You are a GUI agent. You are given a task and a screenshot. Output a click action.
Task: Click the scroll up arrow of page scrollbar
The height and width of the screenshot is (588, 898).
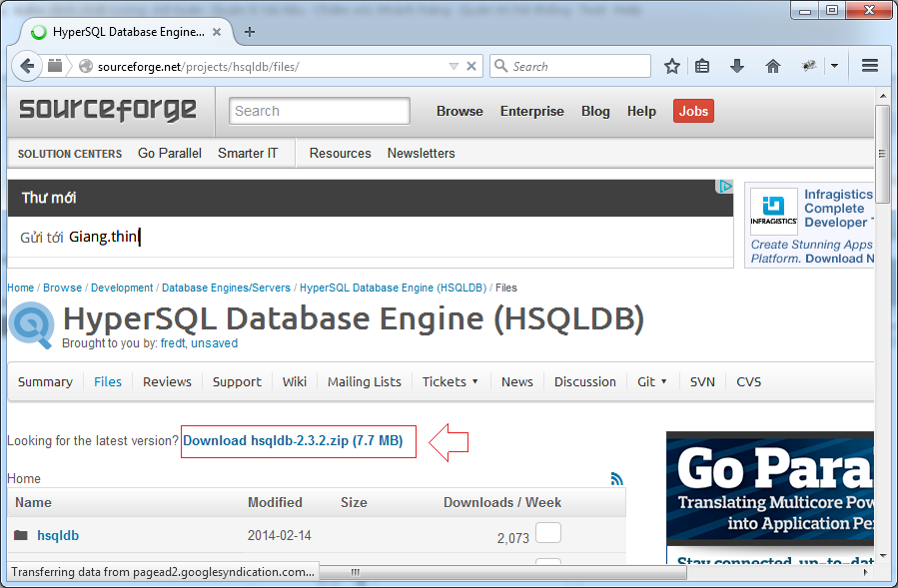[883, 96]
